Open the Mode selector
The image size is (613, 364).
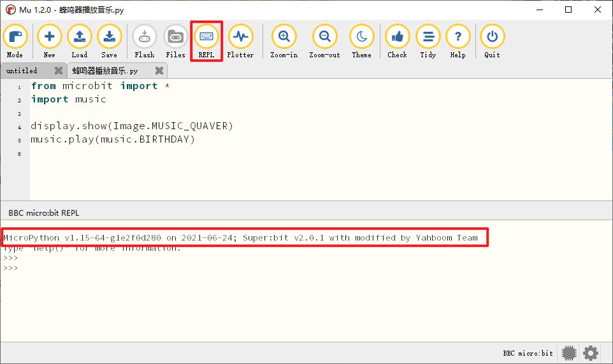point(15,41)
